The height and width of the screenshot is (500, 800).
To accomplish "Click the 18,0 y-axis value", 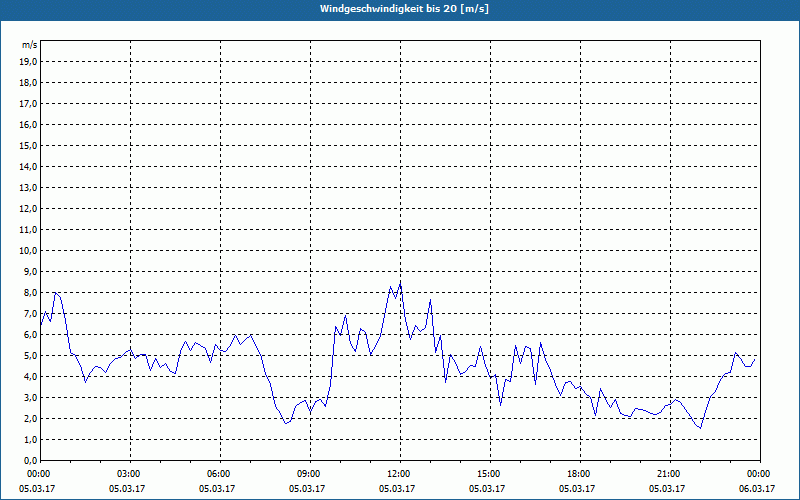I will (28, 83).
